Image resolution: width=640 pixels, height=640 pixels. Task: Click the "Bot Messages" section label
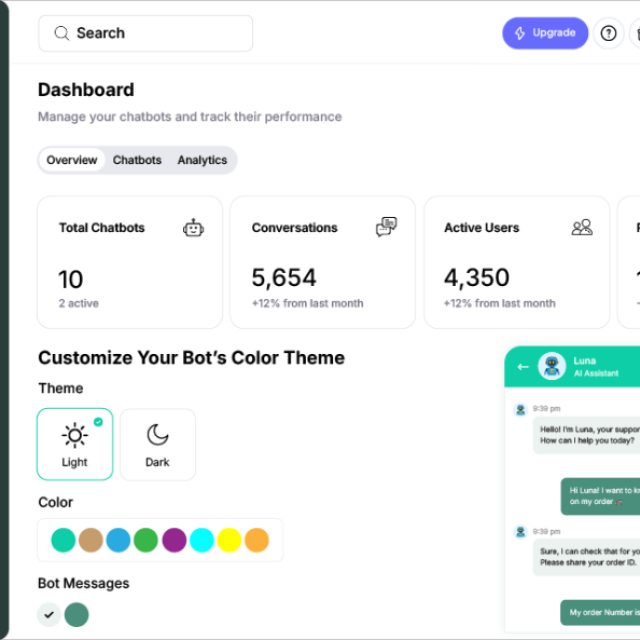[84, 584]
